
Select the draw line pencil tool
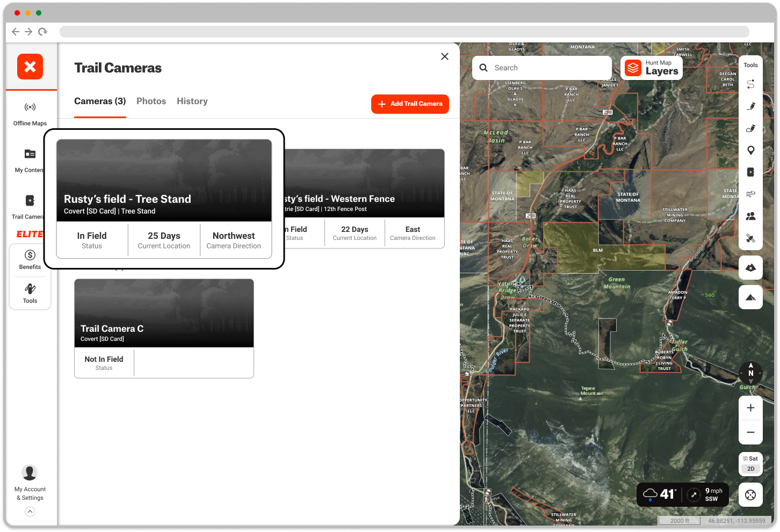click(750, 106)
